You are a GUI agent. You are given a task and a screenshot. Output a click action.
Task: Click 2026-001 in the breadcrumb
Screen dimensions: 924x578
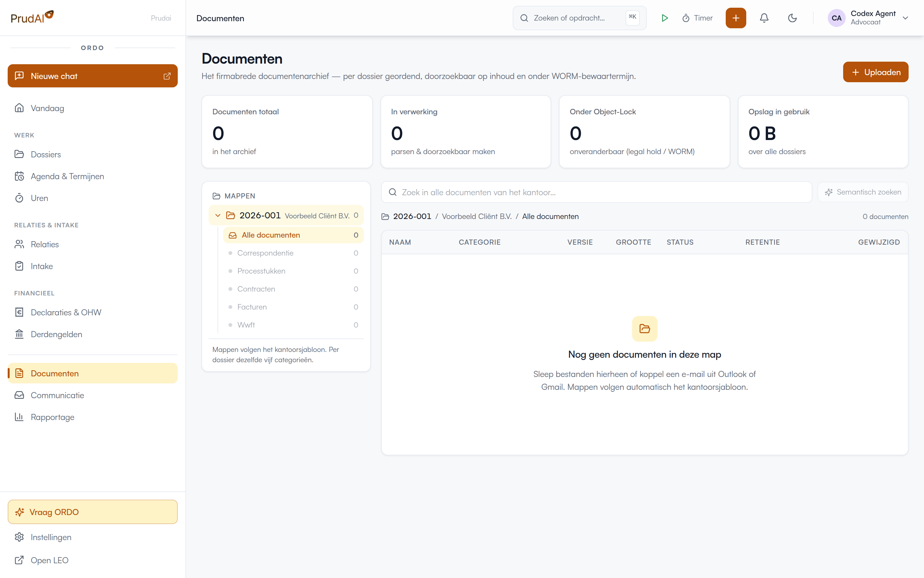point(412,216)
